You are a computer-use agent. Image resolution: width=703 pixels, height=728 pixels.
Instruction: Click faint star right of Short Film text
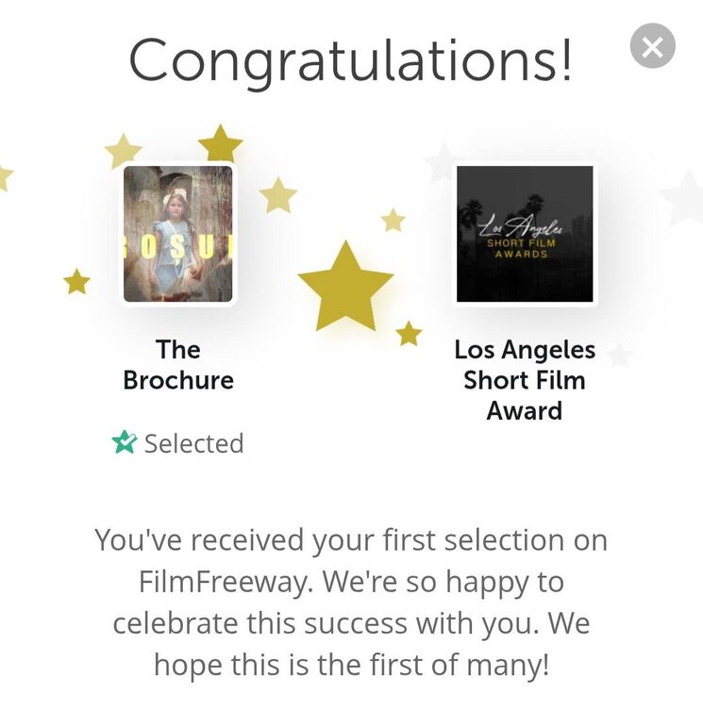click(x=619, y=356)
